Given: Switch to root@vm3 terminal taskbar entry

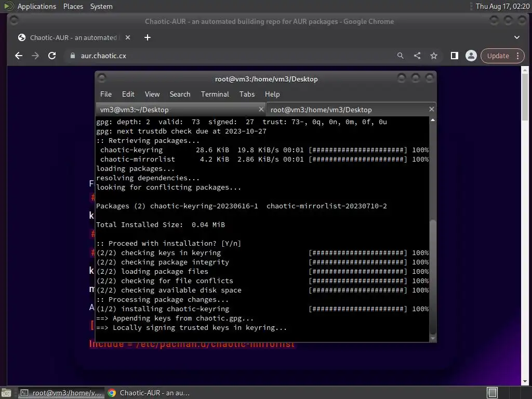Looking at the screenshot, I should tap(61, 393).
